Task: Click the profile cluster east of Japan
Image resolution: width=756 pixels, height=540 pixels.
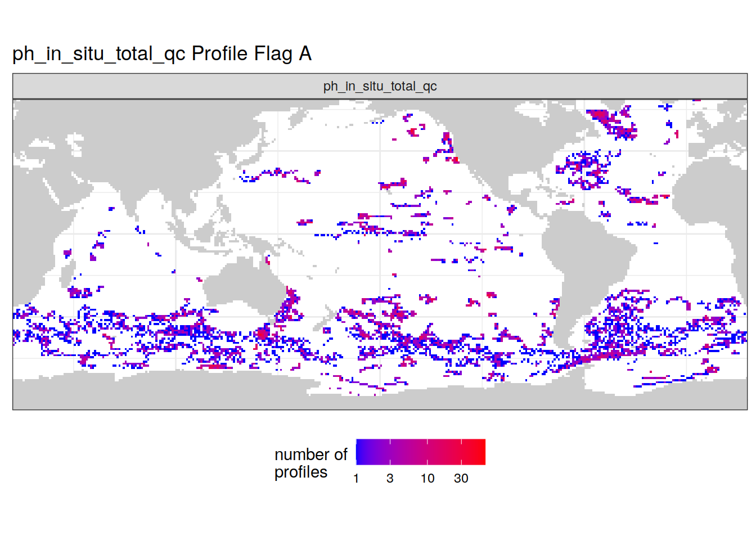Action: (276, 173)
